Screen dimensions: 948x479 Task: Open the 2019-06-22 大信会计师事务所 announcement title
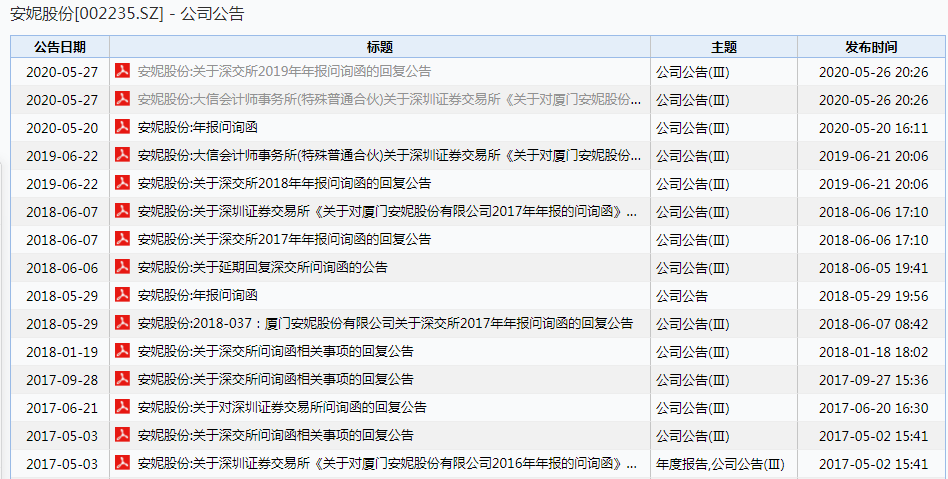[x=389, y=155]
